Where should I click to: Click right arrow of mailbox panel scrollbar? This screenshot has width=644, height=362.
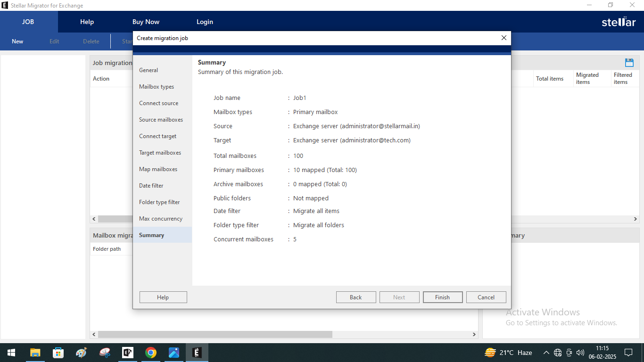[474, 334]
